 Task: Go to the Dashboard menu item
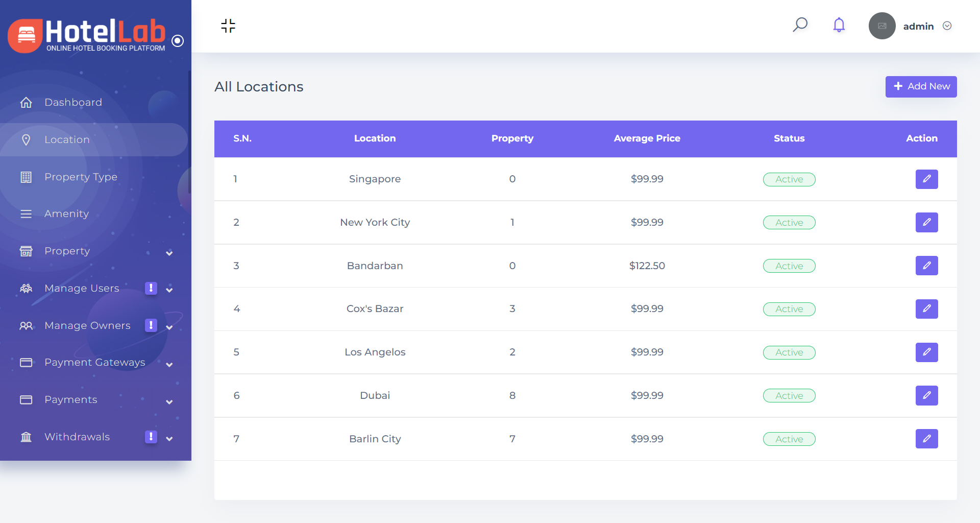tap(73, 103)
